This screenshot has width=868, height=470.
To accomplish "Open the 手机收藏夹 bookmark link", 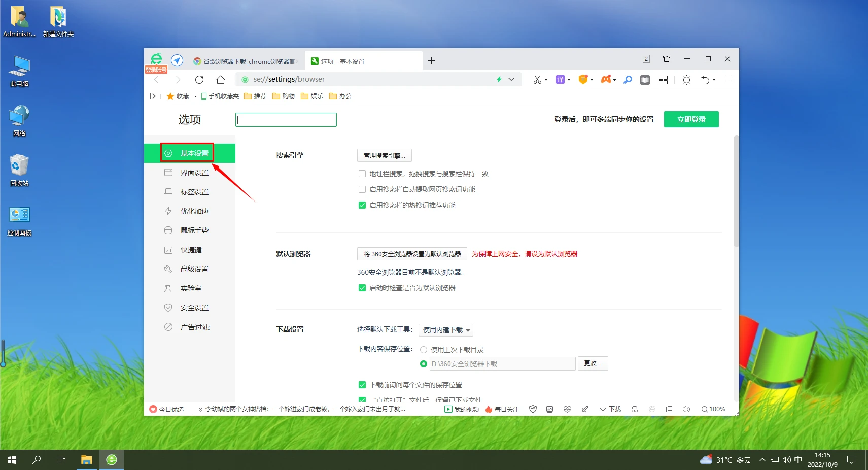I will pyautogui.click(x=220, y=96).
